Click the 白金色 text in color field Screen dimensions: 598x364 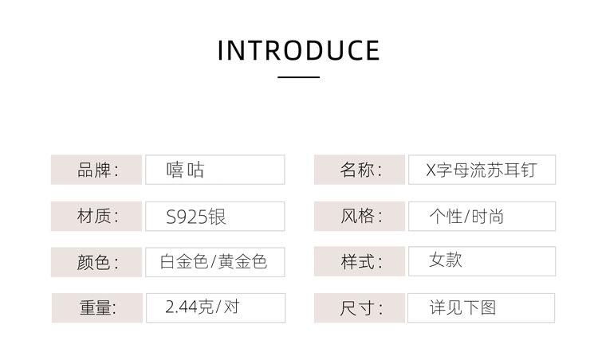click(x=184, y=262)
